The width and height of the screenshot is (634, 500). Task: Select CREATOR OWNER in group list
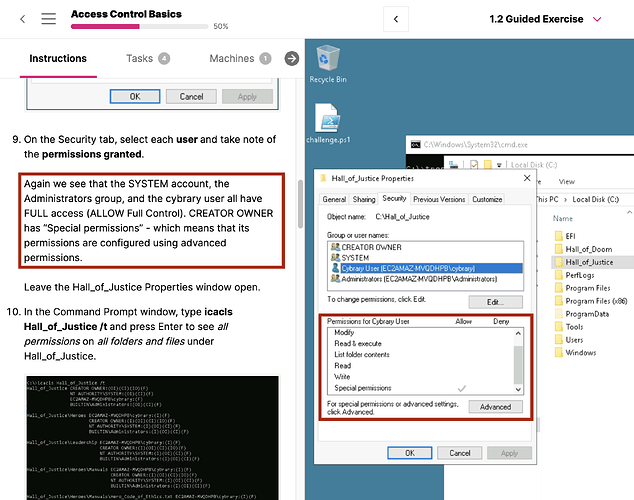(374, 246)
